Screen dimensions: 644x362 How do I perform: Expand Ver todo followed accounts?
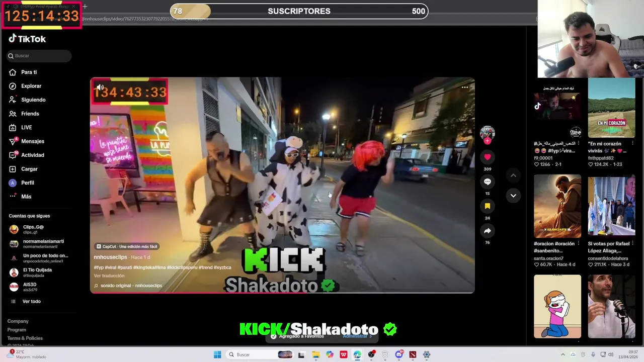point(31,301)
